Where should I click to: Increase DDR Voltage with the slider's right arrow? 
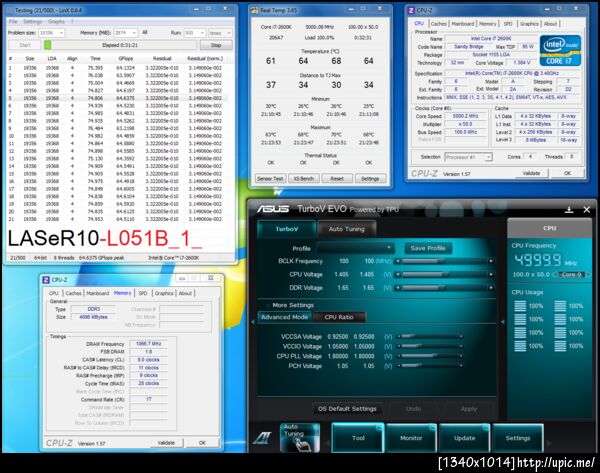click(x=491, y=288)
